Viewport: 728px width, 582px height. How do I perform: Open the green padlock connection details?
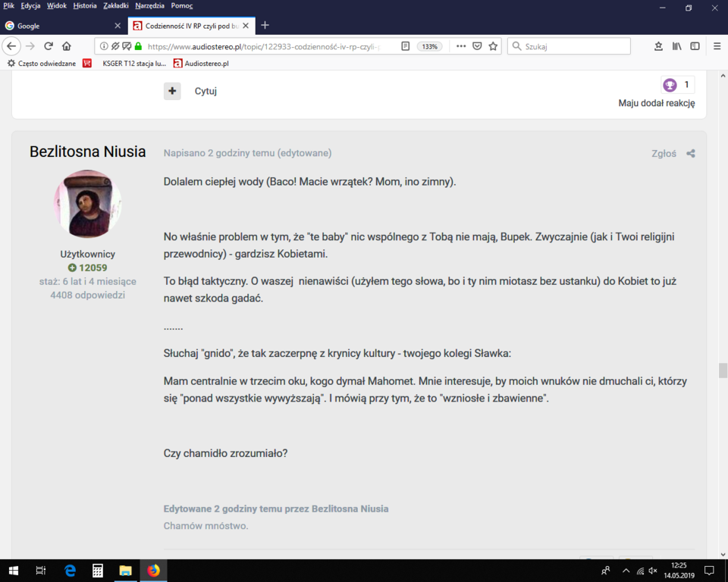pyautogui.click(x=138, y=46)
